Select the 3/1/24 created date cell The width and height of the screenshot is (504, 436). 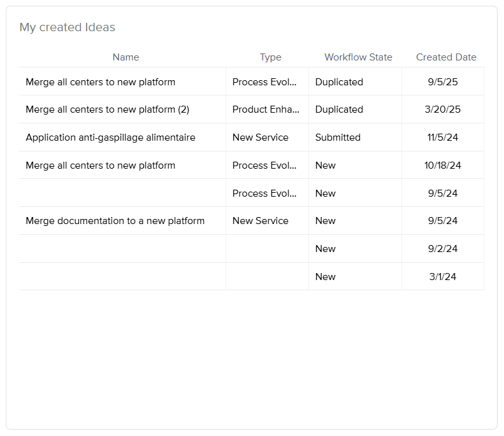tap(443, 277)
